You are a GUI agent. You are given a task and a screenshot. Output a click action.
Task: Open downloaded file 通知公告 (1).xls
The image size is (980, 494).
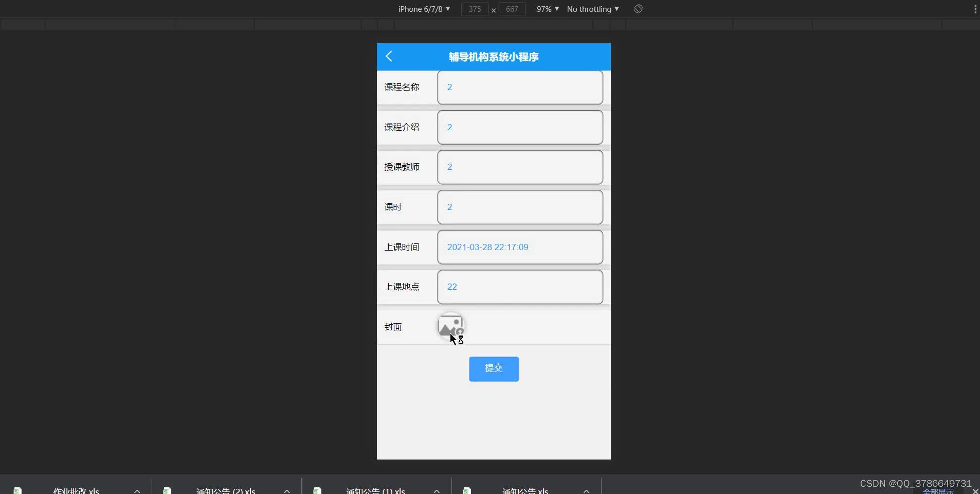point(375,491)
